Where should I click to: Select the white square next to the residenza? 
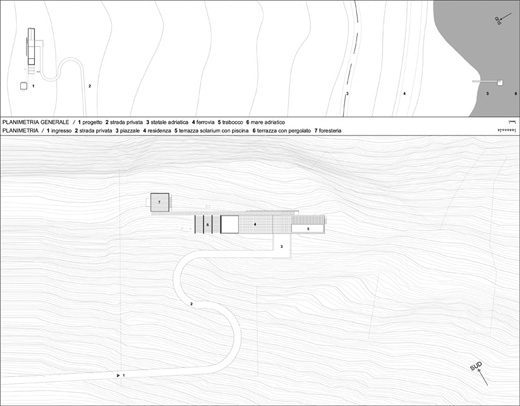click(230, 224)
